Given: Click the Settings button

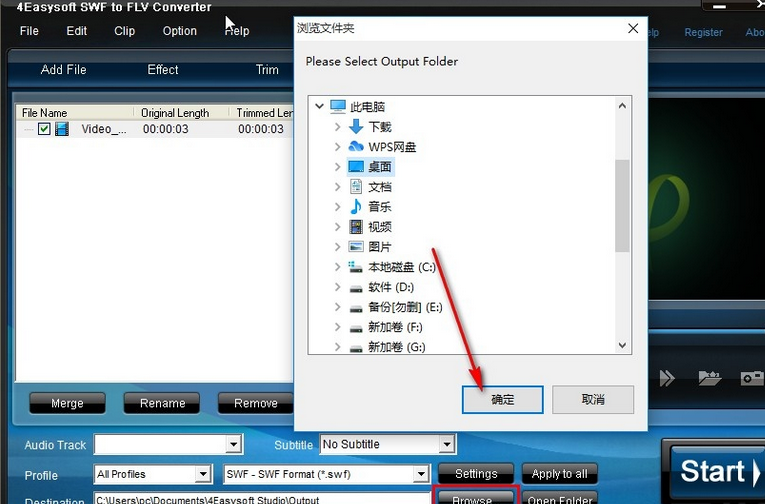Looking at the screenshot, I should (476, 473).
